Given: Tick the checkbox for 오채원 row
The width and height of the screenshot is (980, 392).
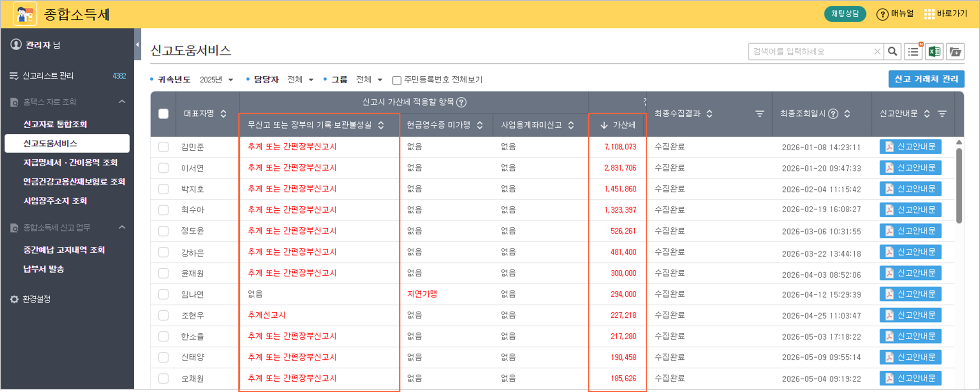Looking at the screenshot, I should [x=163, y=379].
